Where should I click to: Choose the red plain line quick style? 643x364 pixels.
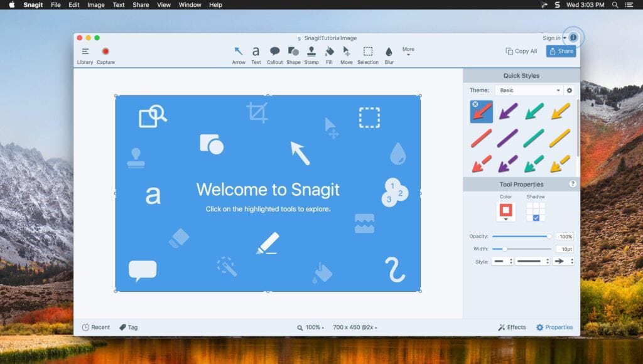coord(482,138)
